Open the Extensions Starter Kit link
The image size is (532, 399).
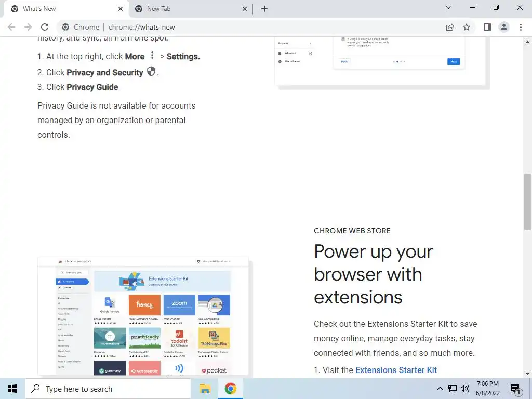click(396, 370)
